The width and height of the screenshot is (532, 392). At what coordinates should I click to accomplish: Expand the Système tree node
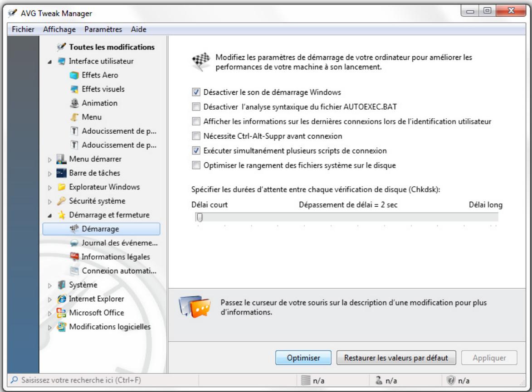[50, 286]
